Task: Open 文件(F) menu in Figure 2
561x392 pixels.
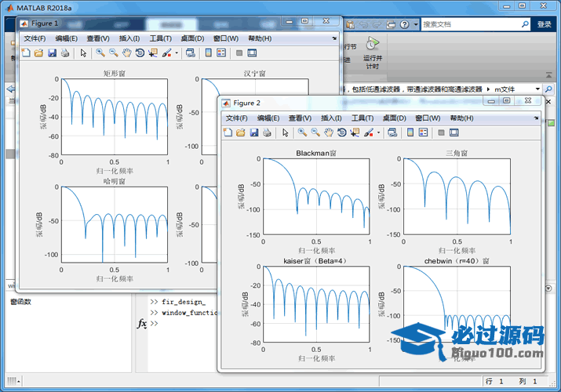Action: point(236,118)
